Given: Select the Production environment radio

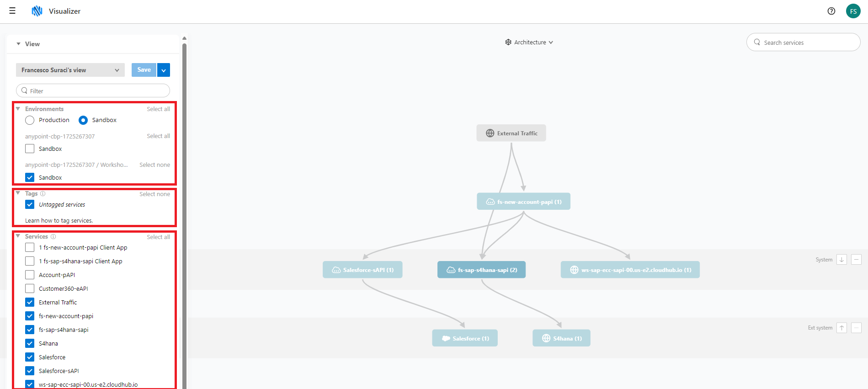Looking at the screenshot, I should point(30,120).
